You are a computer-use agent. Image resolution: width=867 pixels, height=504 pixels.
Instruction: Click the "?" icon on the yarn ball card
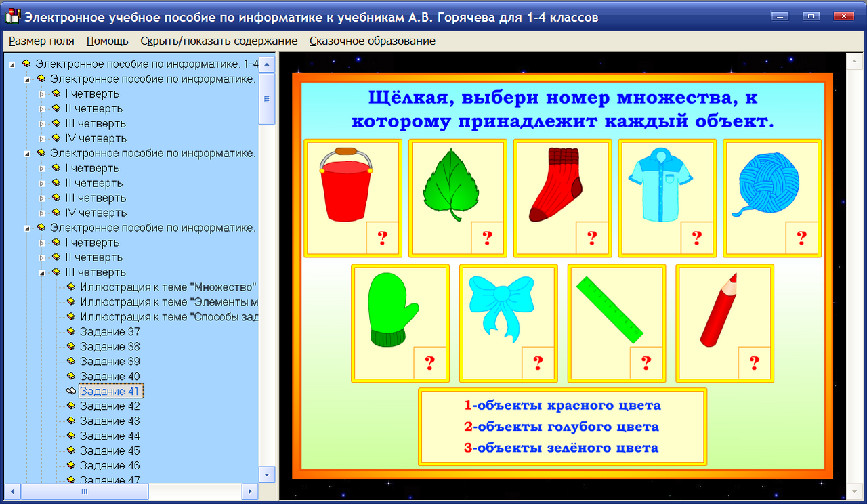[x=801, y=238]
